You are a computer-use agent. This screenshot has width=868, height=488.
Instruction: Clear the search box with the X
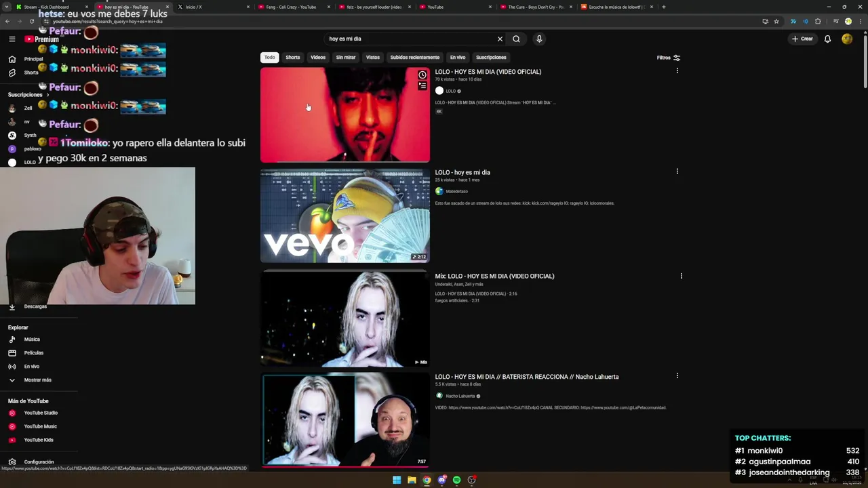500,39
